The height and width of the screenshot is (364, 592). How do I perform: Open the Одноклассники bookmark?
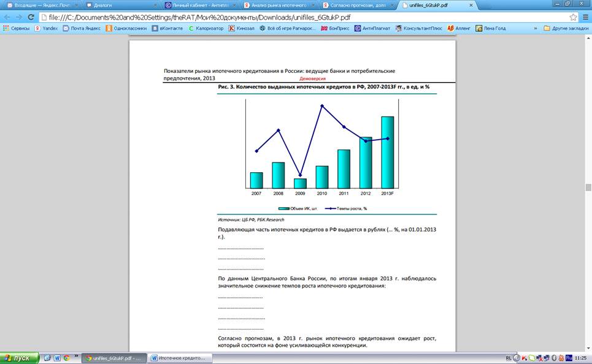[126, 28]
